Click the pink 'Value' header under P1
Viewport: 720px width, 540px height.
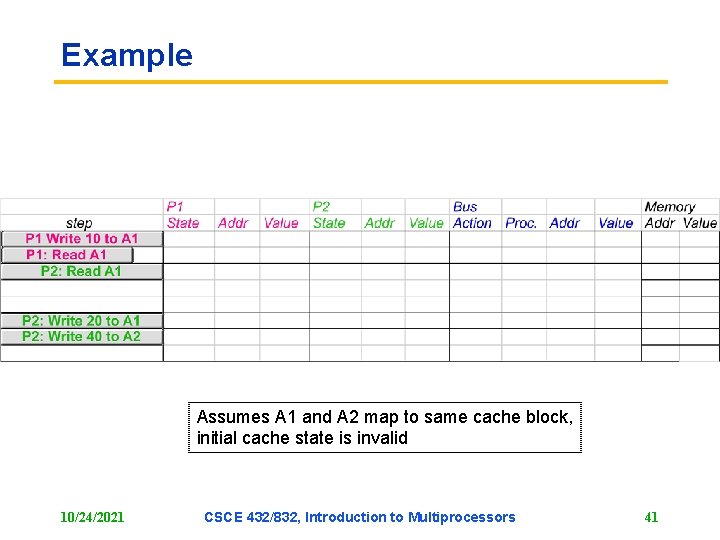281,223
